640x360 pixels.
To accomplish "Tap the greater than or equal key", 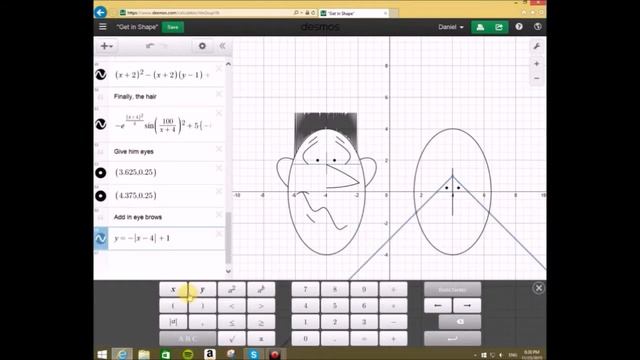I will click(261, 322).
